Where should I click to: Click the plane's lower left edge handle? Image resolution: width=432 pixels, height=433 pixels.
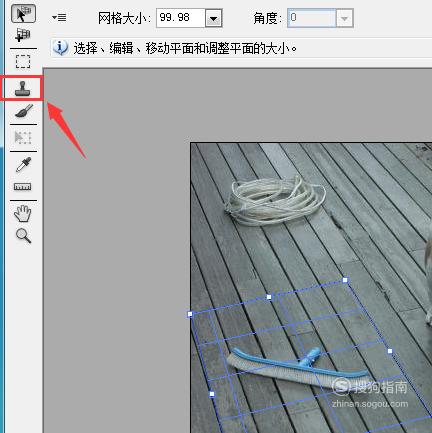point(212,394)
